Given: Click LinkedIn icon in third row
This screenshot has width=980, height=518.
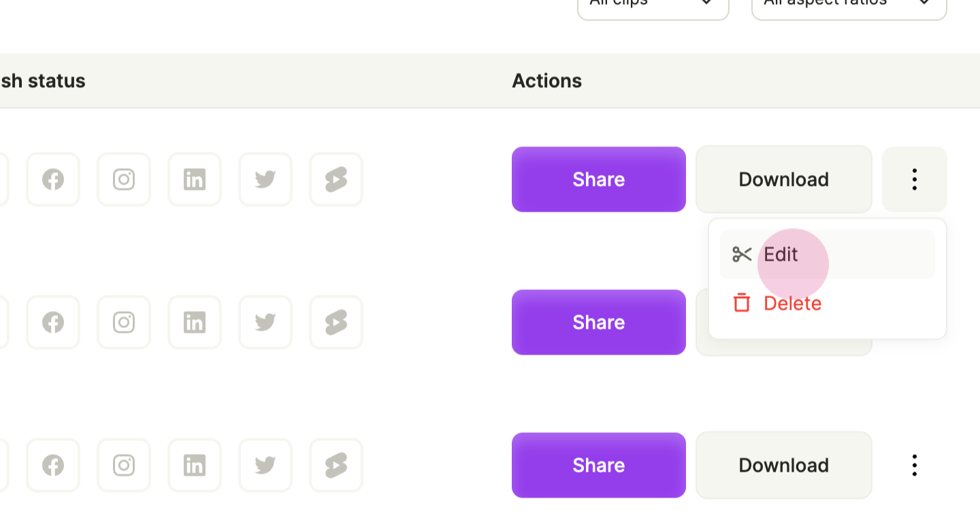Looking at the screenshot, I should click(195, 466).
